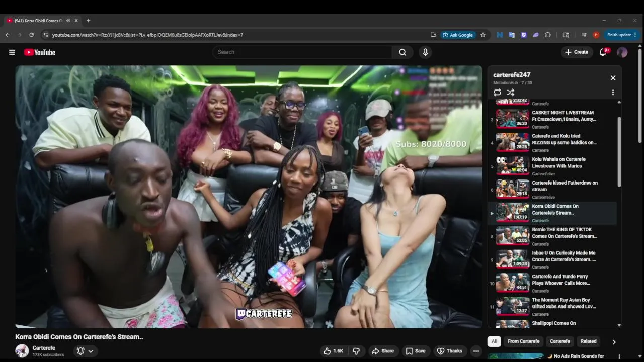The image size is (644, 362).
Task: Open the Twitch extension icon
Action: [524, 35]
